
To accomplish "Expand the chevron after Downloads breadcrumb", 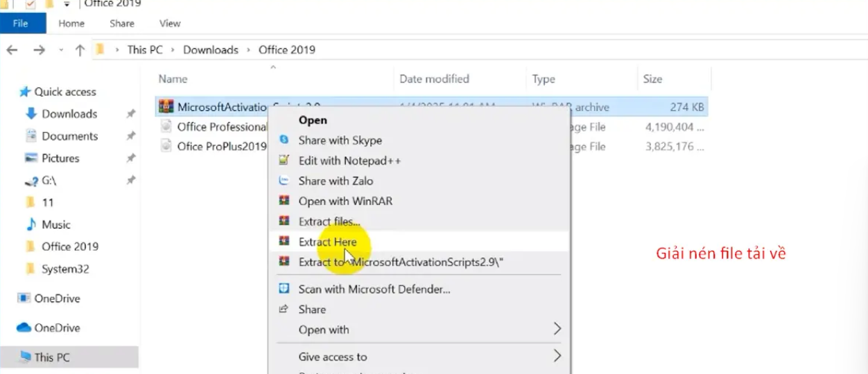I will 249,50.
